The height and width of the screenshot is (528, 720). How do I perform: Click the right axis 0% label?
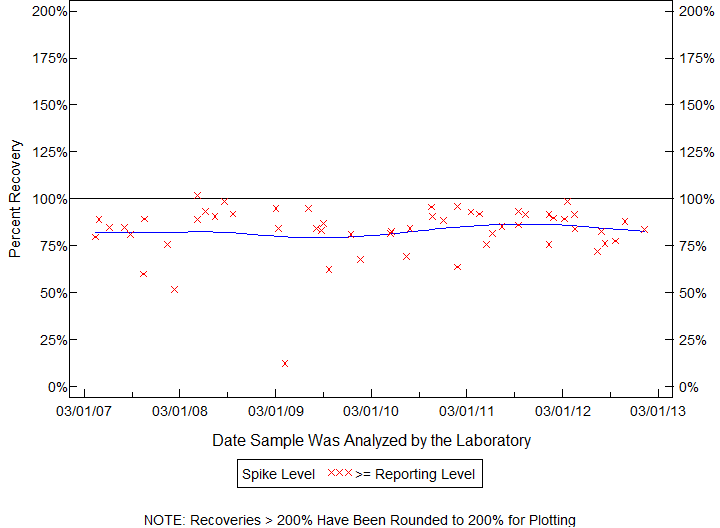coord(689,387)
